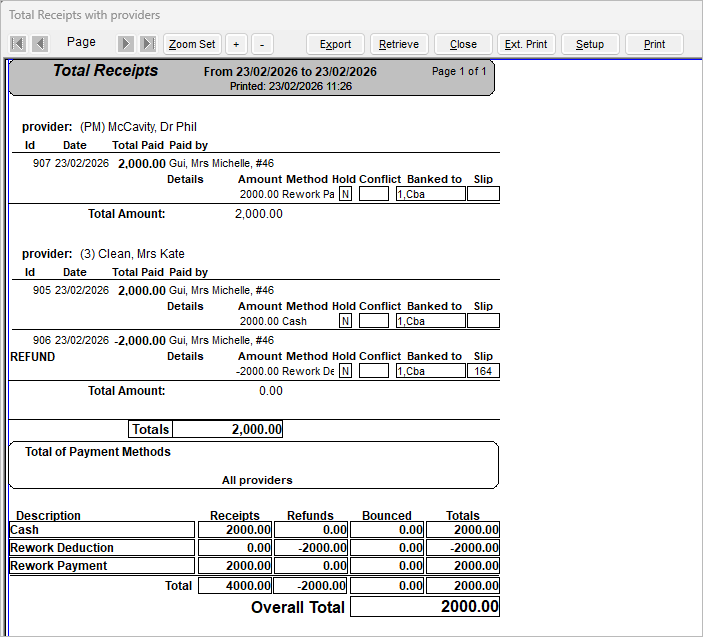
Task: Export the Total Receipts report
Action: pos(335,44)
